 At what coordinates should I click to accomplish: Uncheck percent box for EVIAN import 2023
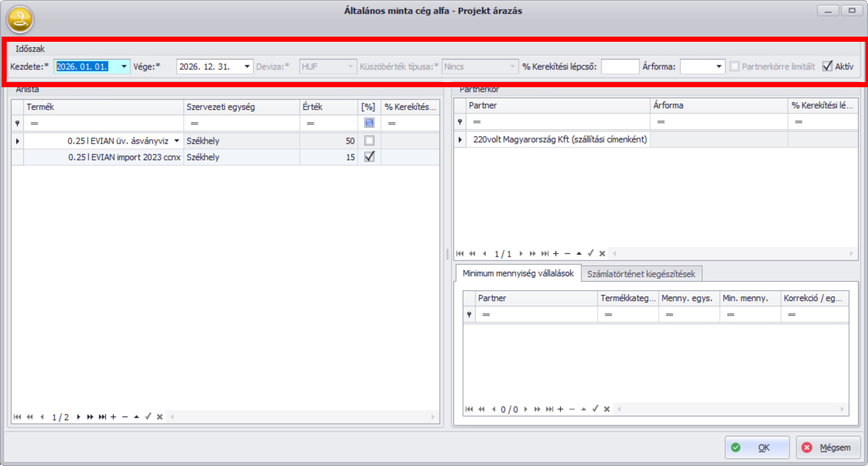369,157
